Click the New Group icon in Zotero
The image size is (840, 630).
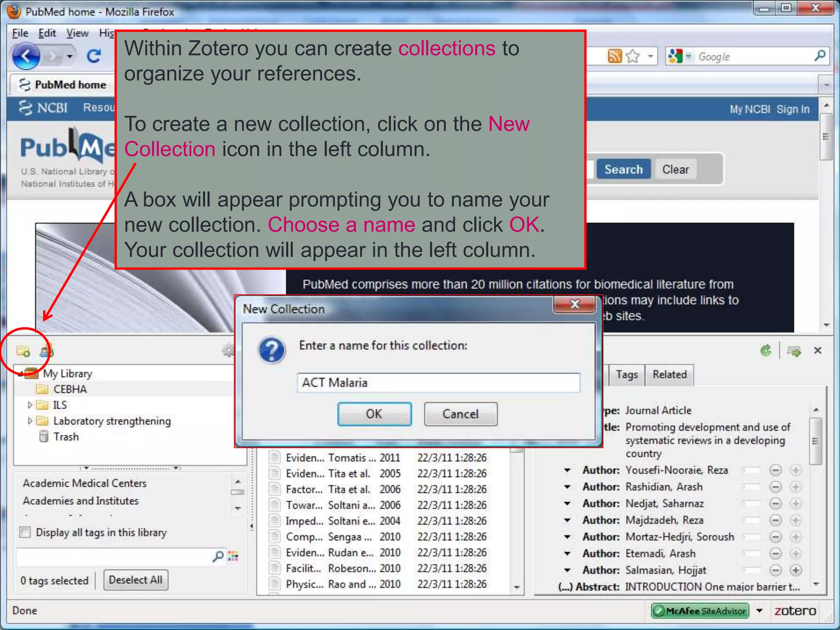point(46,352)
